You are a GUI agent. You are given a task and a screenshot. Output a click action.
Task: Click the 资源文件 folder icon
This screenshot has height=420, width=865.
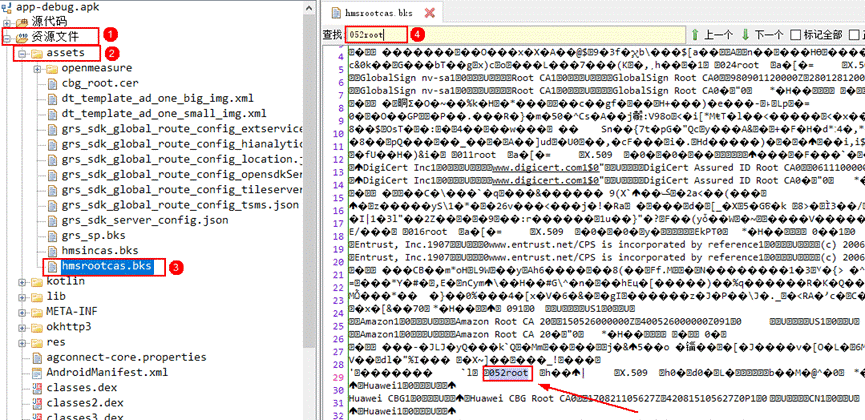pos(21,38)
